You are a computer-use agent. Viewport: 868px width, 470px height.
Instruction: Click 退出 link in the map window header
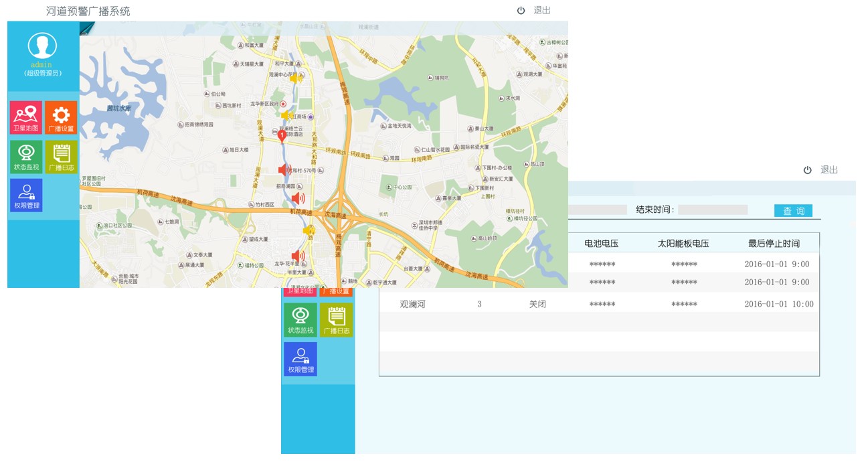click(542, 11)
